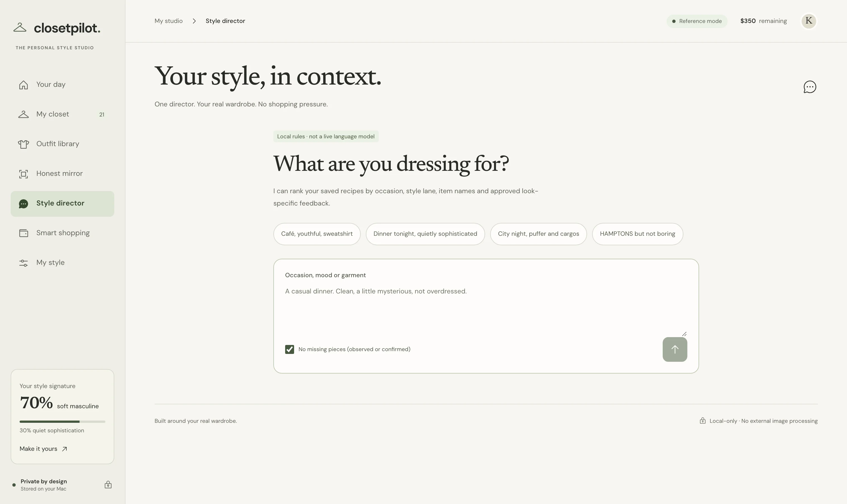The width and height of the screenshot is (847, 504).
Task: Click the Style director breadcrumb label
Action: point(225,21)
